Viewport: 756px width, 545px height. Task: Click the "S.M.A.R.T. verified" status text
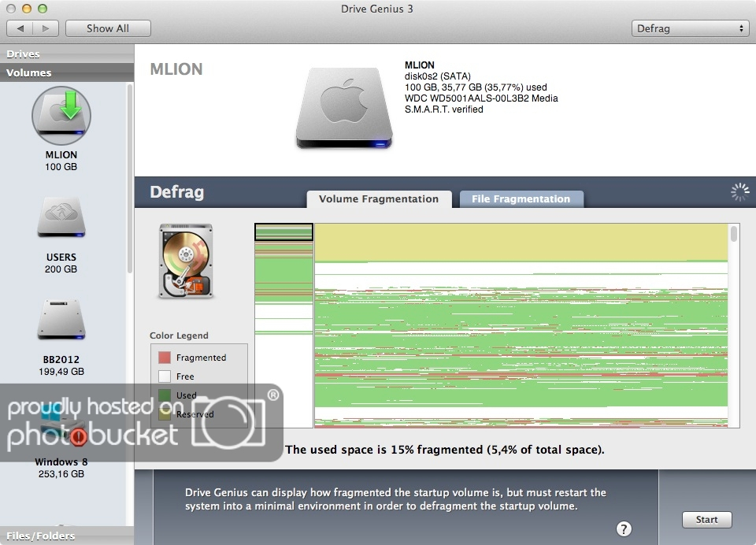pyautogui.click(x=443, y=109)
